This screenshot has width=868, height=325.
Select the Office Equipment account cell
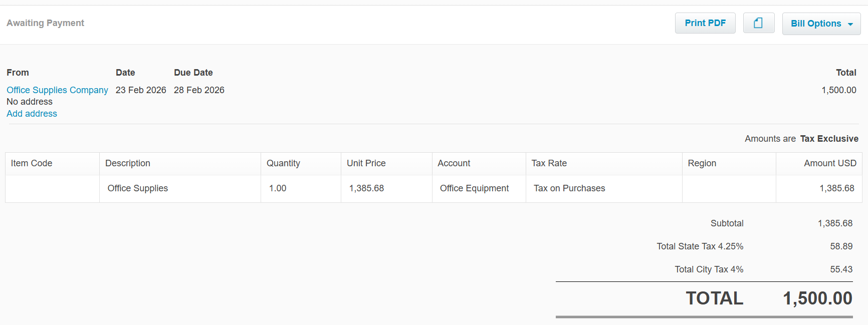(474, 188)
